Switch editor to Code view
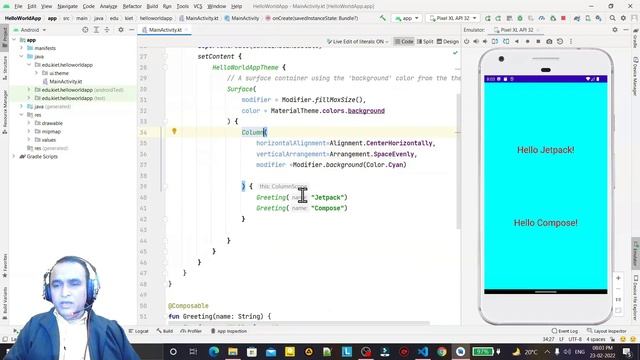This screenshot has width=640, height=360. point(404,41)
